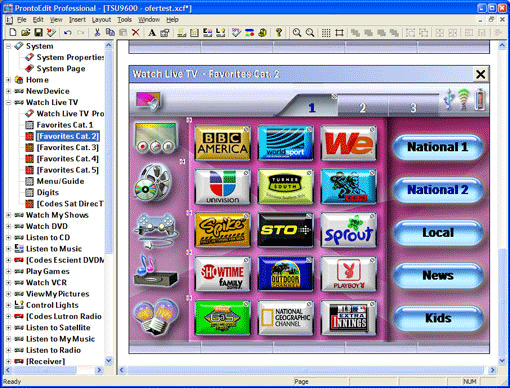
Task: Select the Menu/Guide page in tree
Action: point(60,181)
